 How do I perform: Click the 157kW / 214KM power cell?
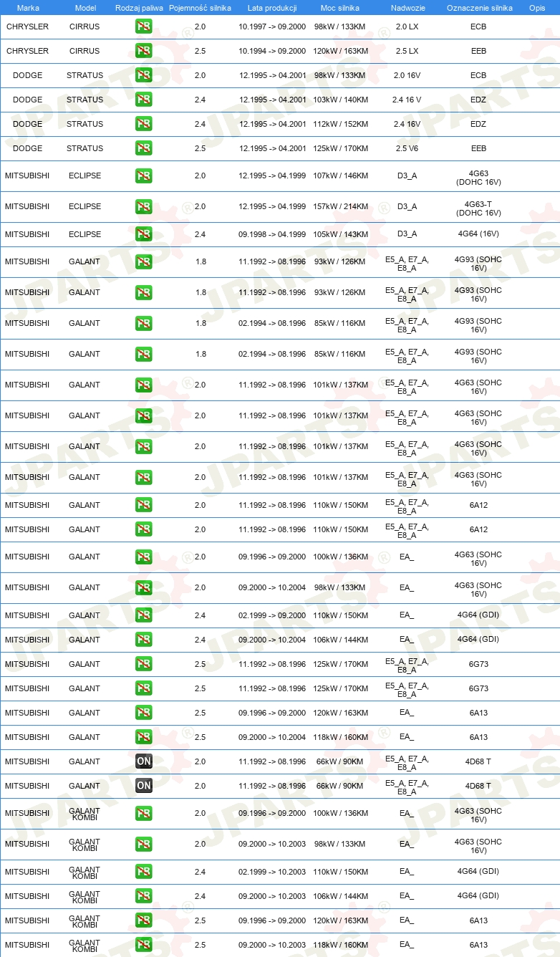(341, 206)
